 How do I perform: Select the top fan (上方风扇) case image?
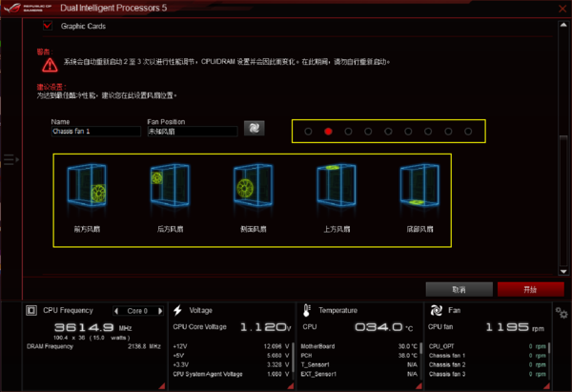click(337, 186)
